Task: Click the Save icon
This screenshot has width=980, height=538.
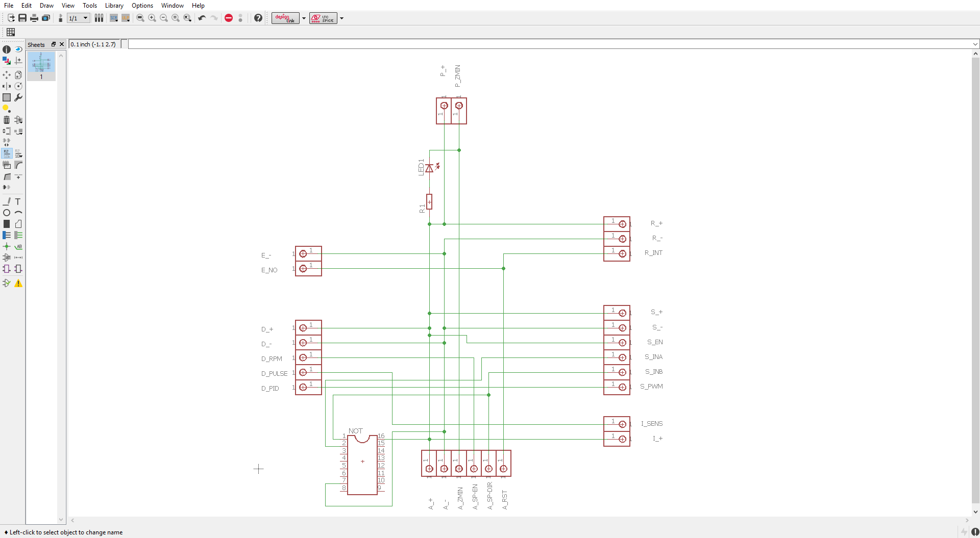Action: pos(22,18)
